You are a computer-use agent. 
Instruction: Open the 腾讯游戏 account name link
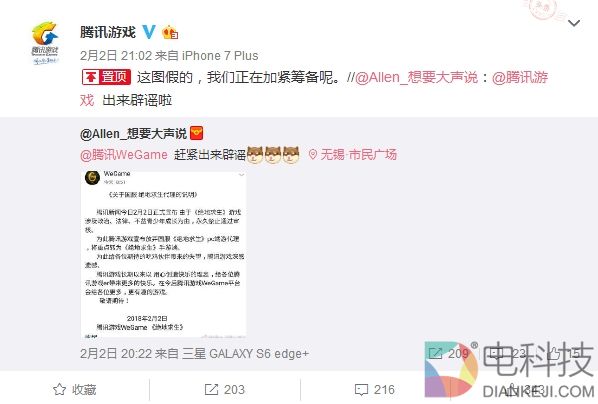tap(108, 32)
